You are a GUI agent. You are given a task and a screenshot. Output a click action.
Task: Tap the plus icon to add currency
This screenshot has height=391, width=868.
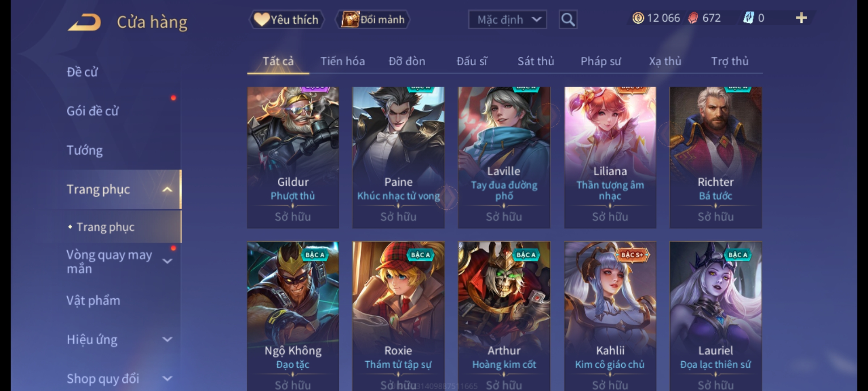801,18
